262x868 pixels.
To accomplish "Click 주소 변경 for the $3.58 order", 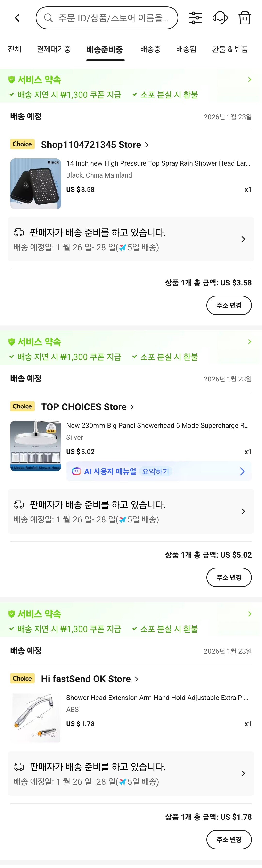I will click(229, 305).
